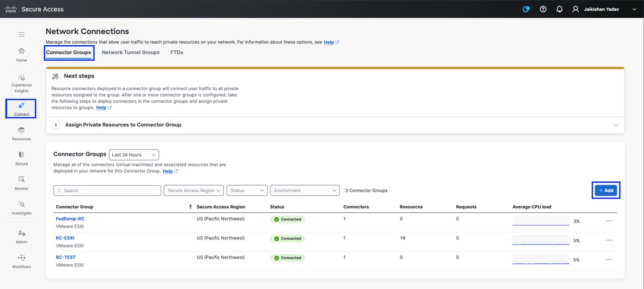Image resolution: width=644 pixels, height=289 pixels.
Task: Click Connected status badge for RC-ESXI
Action: click(287, 239)
